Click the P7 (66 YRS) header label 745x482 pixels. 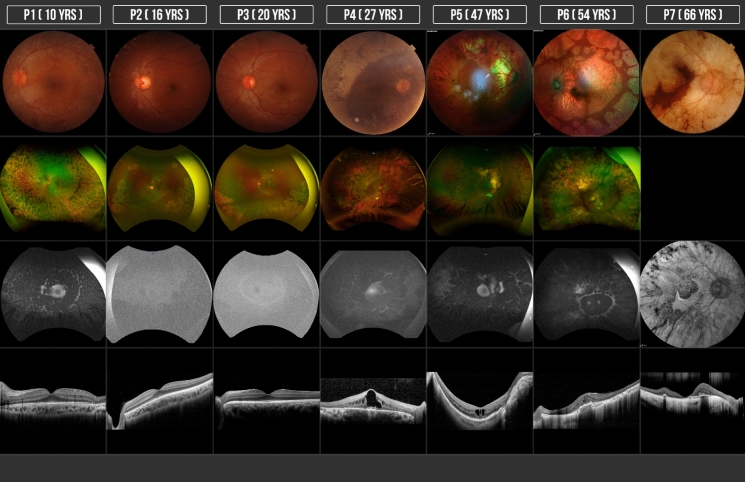tap(693, 15)
